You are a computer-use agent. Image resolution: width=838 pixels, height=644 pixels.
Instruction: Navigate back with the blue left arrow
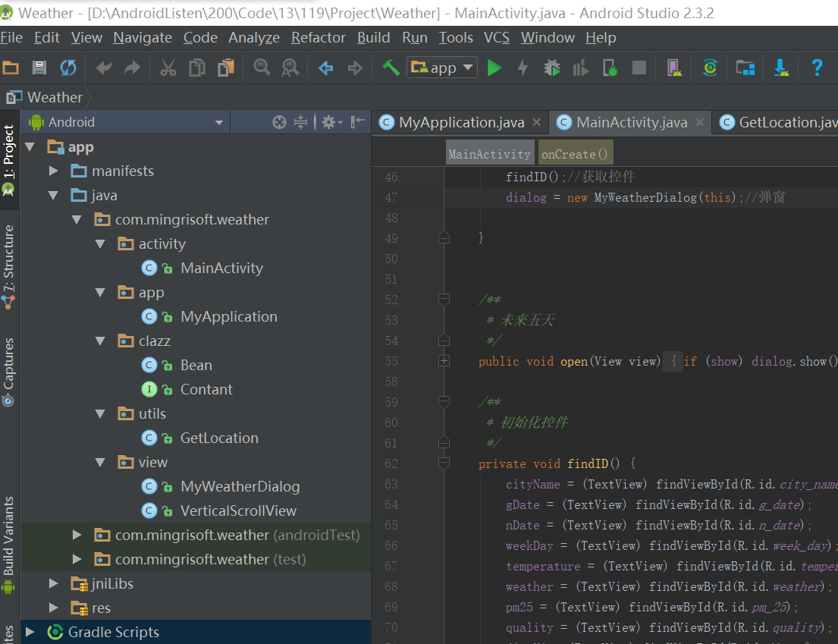[325, 68]
